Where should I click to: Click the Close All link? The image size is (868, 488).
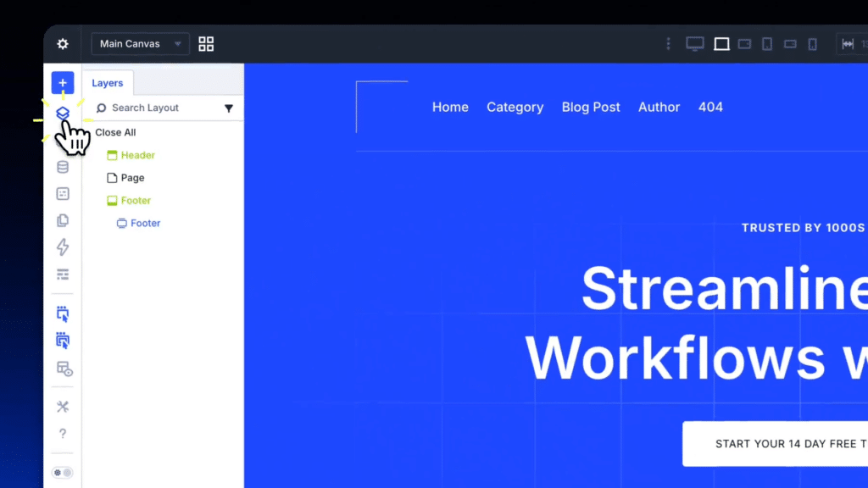coord(115,132)
